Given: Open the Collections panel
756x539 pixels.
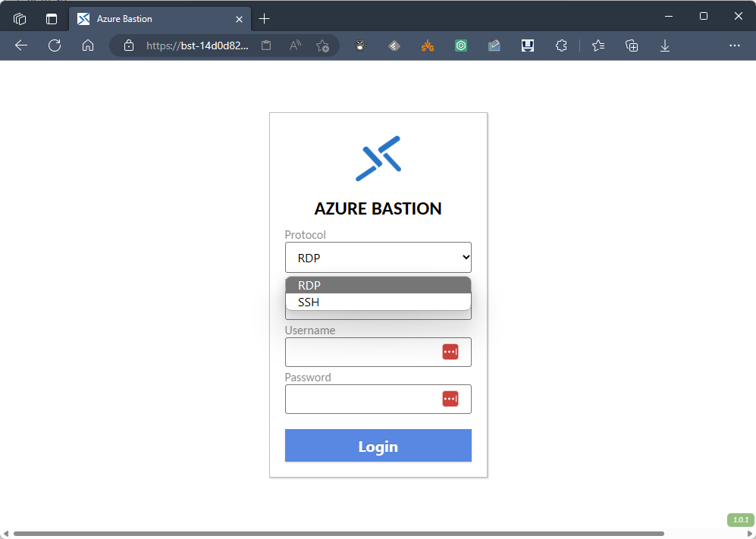Looking at the screenshot, I should coord(632,45).
